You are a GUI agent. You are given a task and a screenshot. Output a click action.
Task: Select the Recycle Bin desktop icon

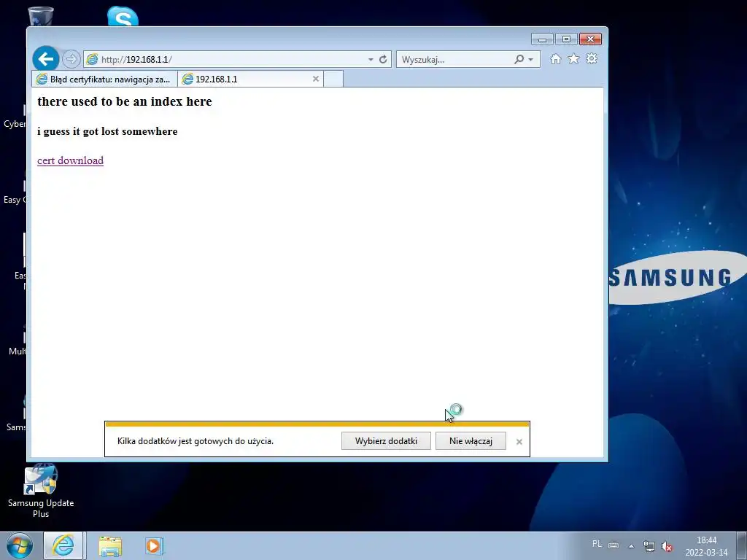[41, 17]
